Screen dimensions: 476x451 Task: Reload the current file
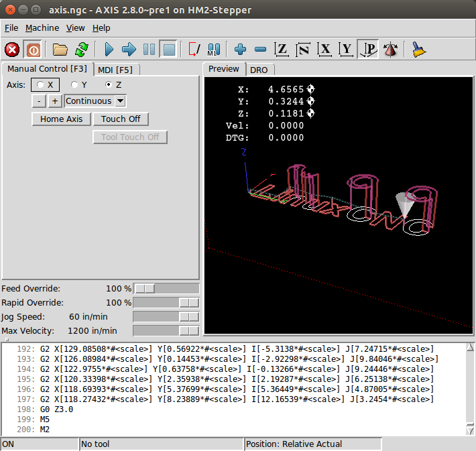[x=81, y=50]
